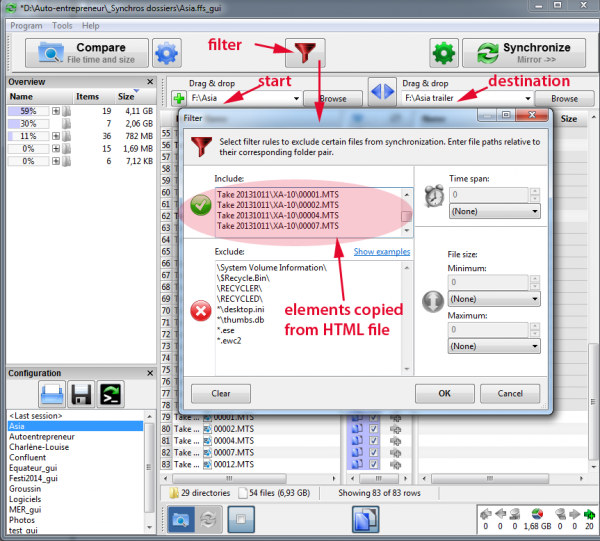Expand the 11% overview folder

pos(56,136)
